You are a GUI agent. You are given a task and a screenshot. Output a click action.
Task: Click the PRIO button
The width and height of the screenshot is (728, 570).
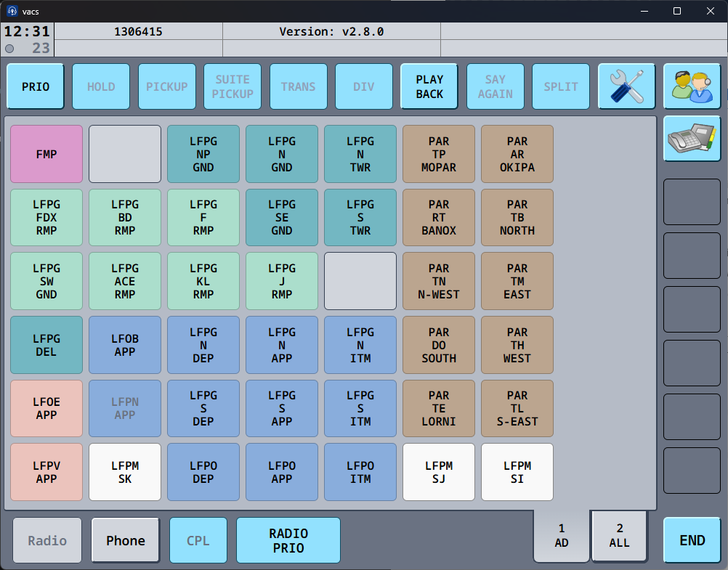36,86
